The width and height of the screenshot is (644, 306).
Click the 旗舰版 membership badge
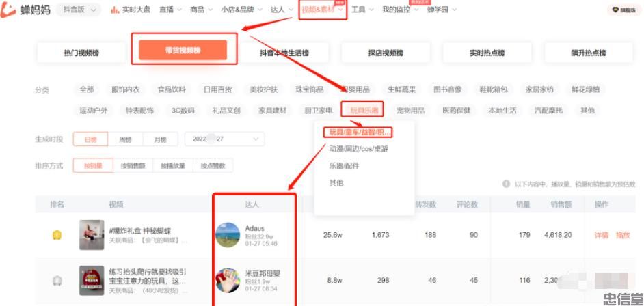point(623,10)
